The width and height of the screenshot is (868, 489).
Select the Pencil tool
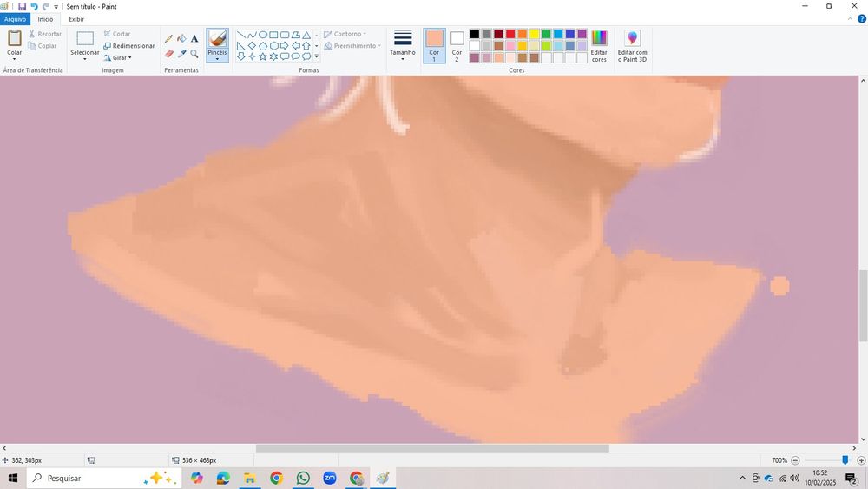tap(169, 39)
